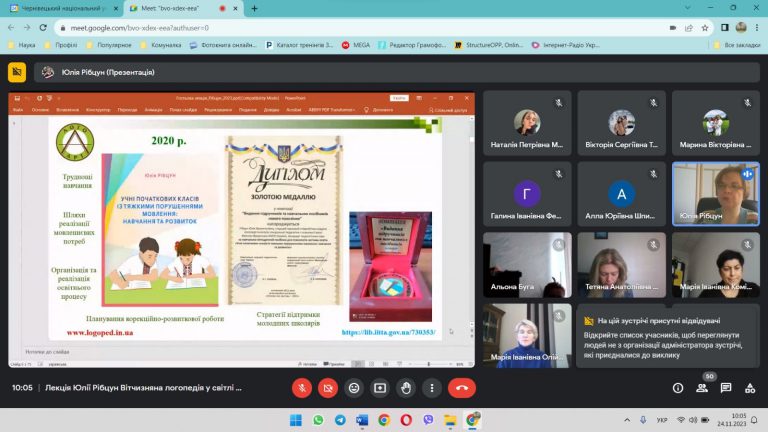Select Галина Іванівна participant tile

527,194
